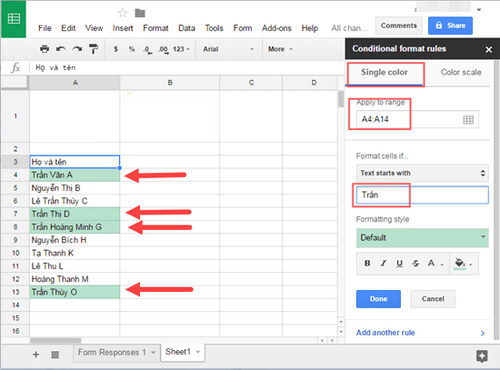Open the Default formatting style preview dropdown

tap(422, 238)
